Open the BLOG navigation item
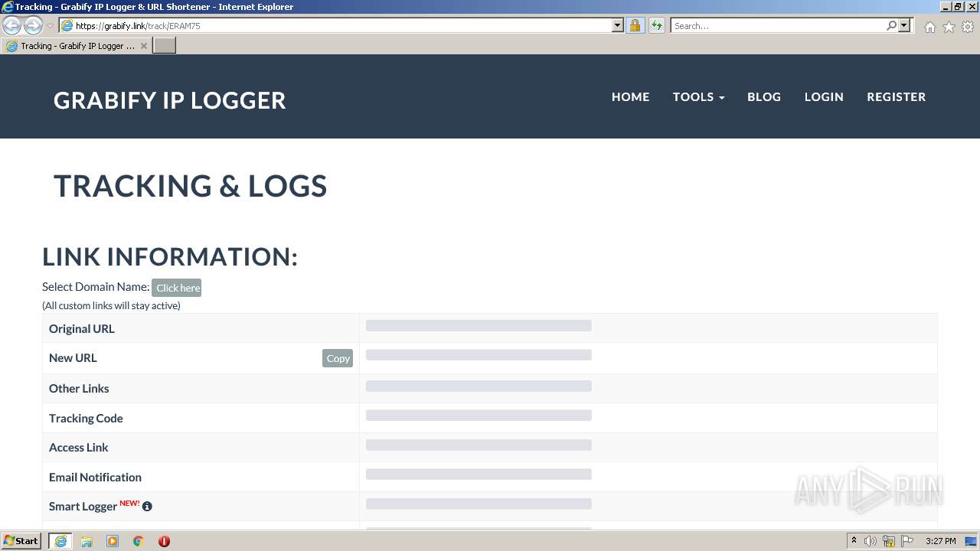980x551 pixels. click(764, 96)
